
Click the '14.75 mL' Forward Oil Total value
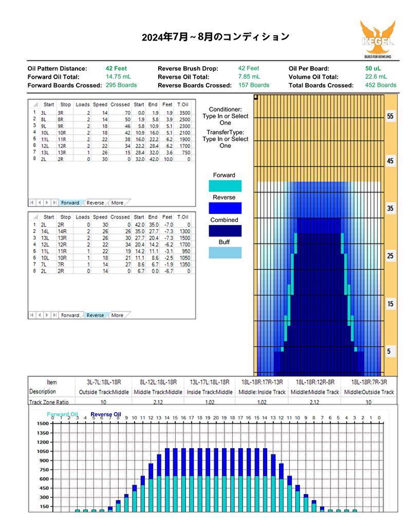tap(118, 77)
